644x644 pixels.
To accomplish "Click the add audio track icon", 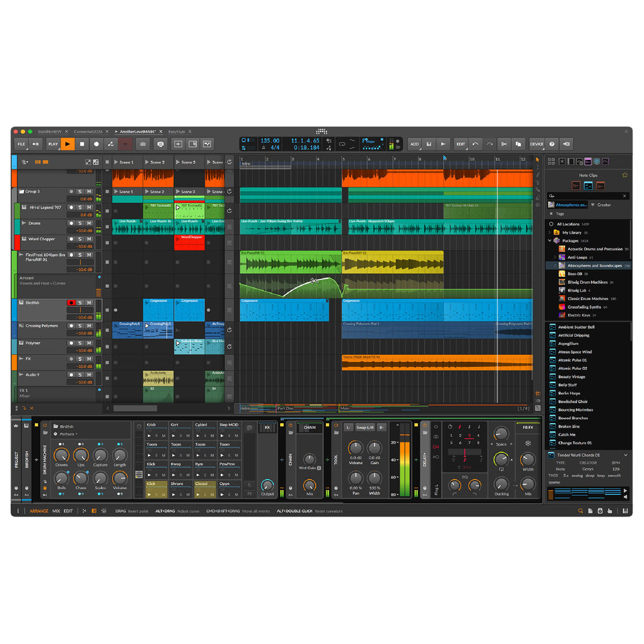I will click(x=443, y=144).
